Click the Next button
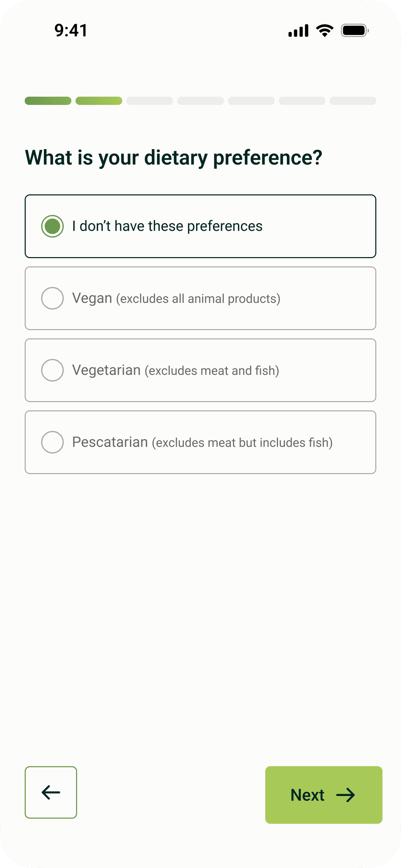The height and width of the screenshot is (868, 401). [x=324, y=795]
